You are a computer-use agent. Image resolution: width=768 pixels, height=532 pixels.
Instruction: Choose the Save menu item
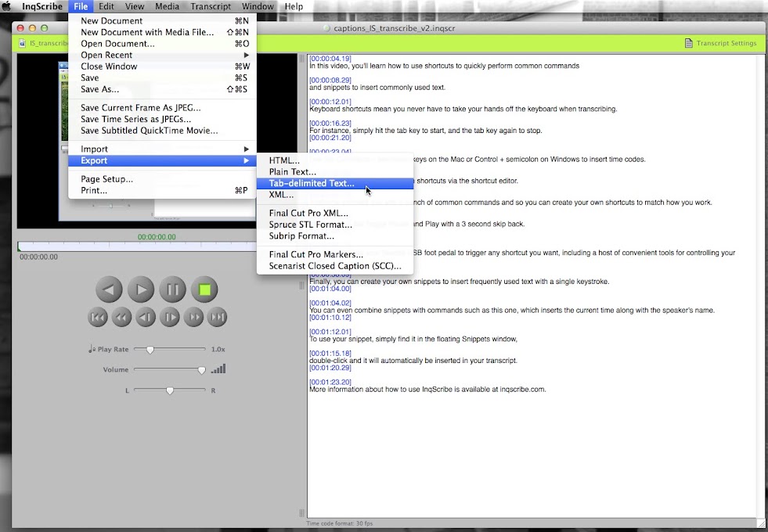[162, 77]
